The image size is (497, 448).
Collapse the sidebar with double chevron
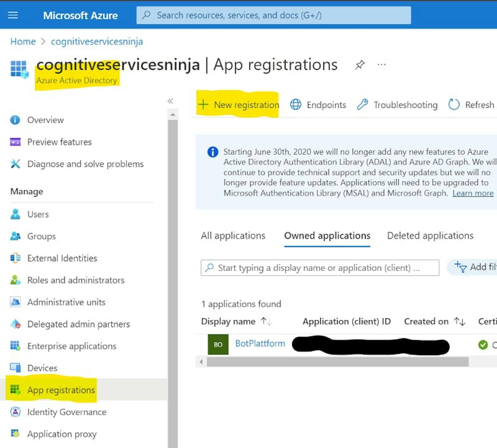click(x=170, y=101)
